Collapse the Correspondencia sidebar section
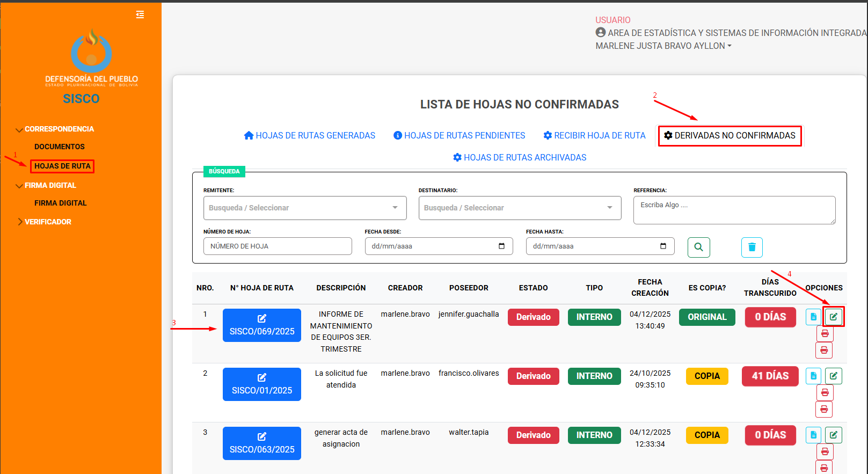The height and width of the screenshot is (474, 868). coord(59,129)
